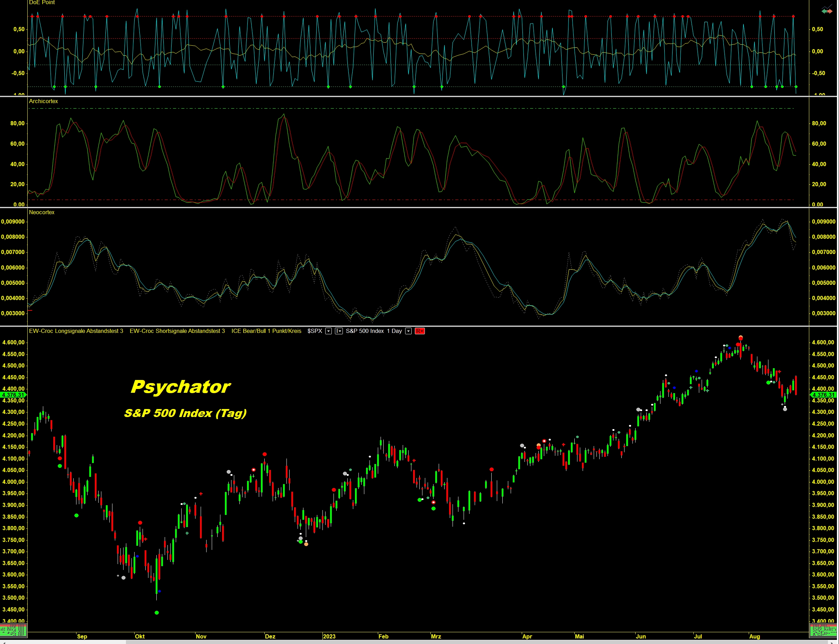This screenshot has height=644, width=839.
Task: Click the striped indicator box at bottom-left corner
Action: [x=13, y=630]
